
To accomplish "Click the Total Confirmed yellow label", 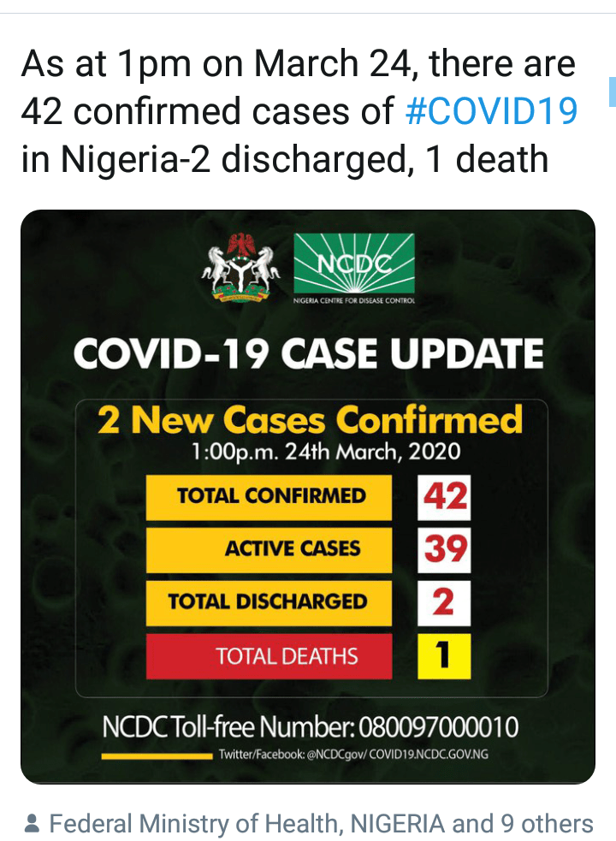I will [x=269, y=496].
